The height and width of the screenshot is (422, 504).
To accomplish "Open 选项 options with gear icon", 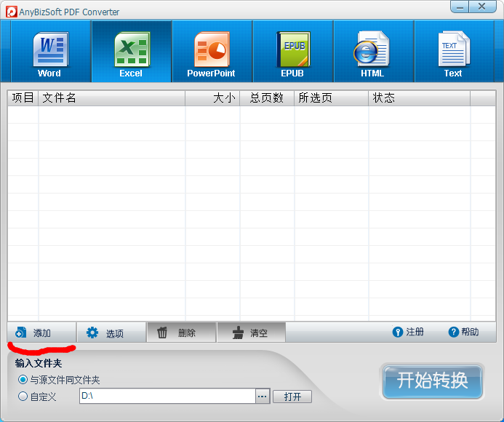I will 111,333.
